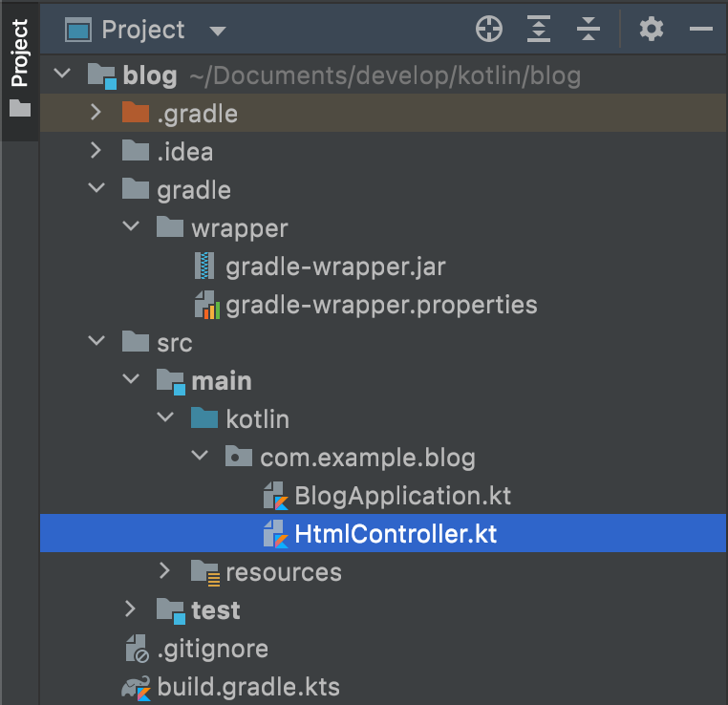Expand the resources folder

[164, 571]
